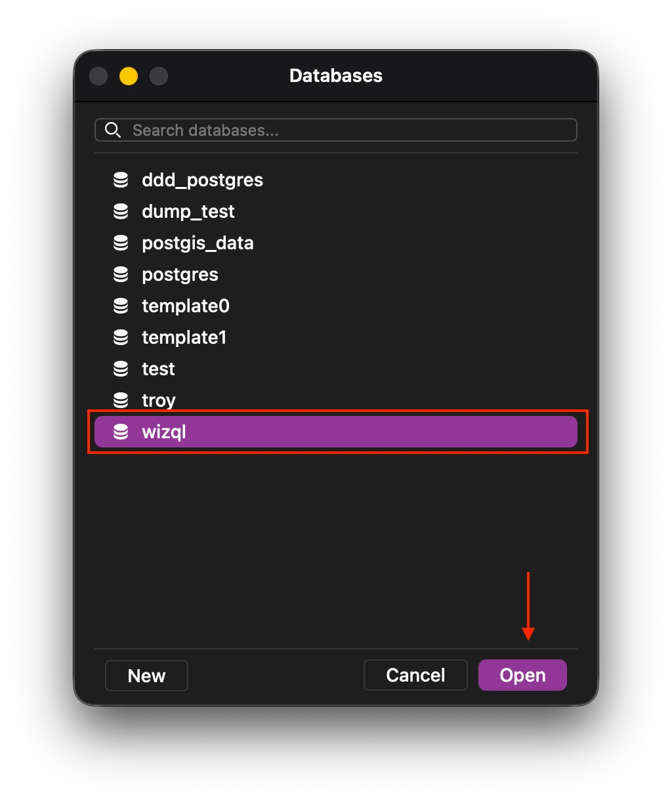Click the magnifying glass icon in search bar
The image size is (672, 803).
click(113, 130)
